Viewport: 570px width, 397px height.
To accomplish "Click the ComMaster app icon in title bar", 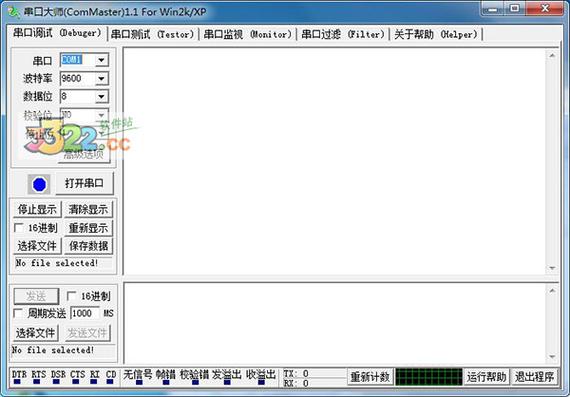I will tap(14, 12).
